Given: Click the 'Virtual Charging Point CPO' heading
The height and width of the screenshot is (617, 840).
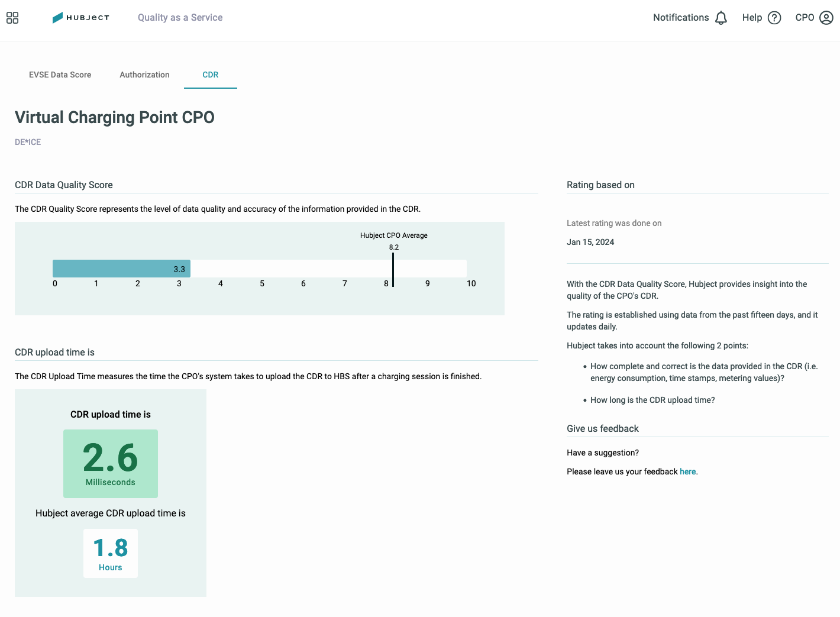Looking at the screenshot, I should (x=115, y=117).
